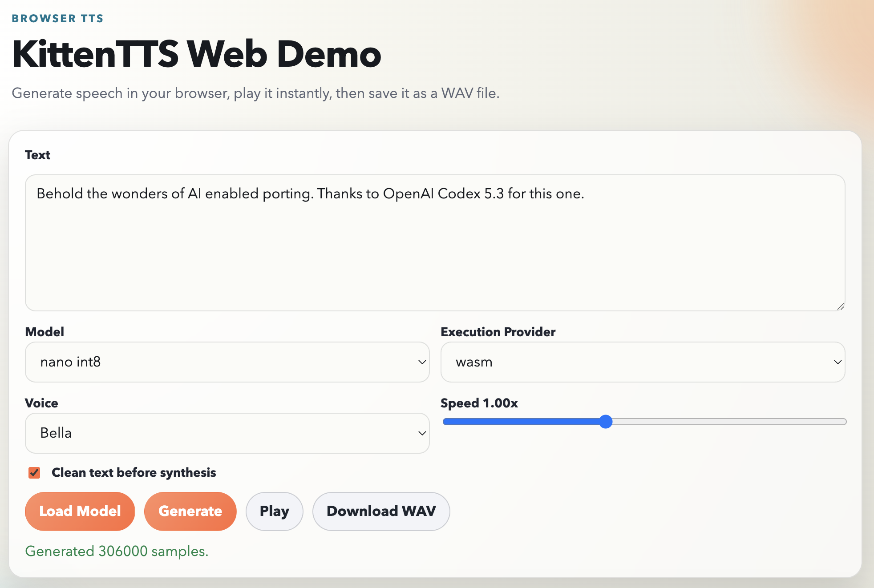This screenshot has height=588, width=874.
Task: Click the Load Model button
Action: pyautogui.click(x=80, y=511)
